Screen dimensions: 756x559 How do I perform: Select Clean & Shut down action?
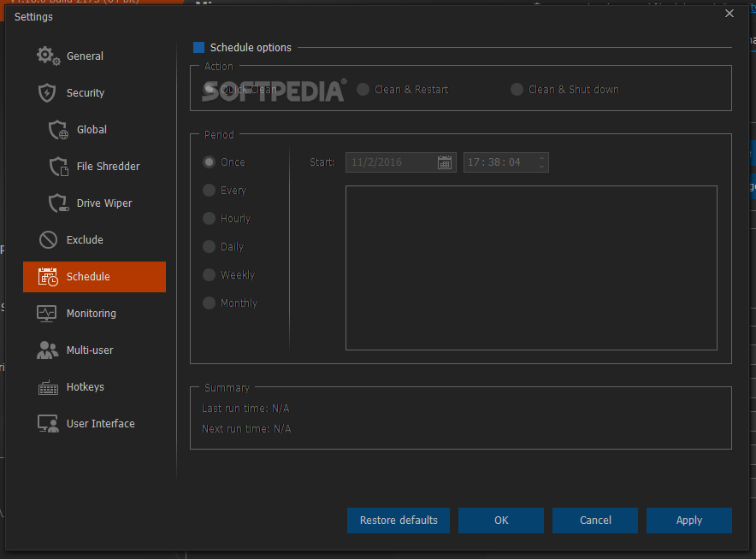click(517, 89)
